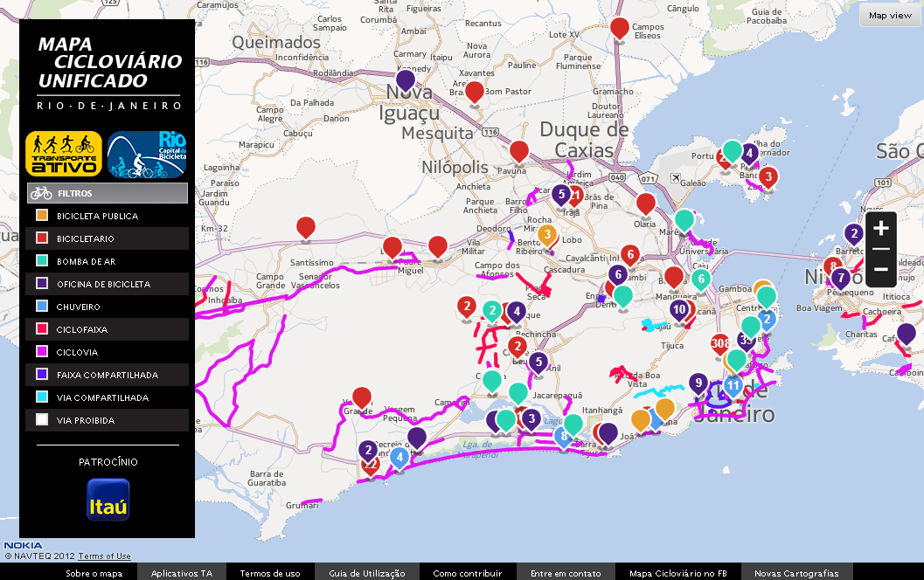Select the cluster marker labeled 308
This screenshot has width=924, height=580.
tap(719, 344)
